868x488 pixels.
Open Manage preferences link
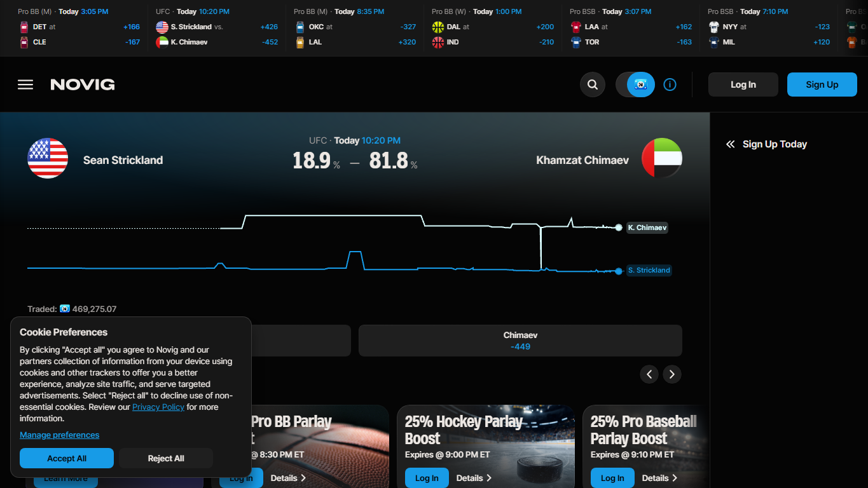pos(60,435)
